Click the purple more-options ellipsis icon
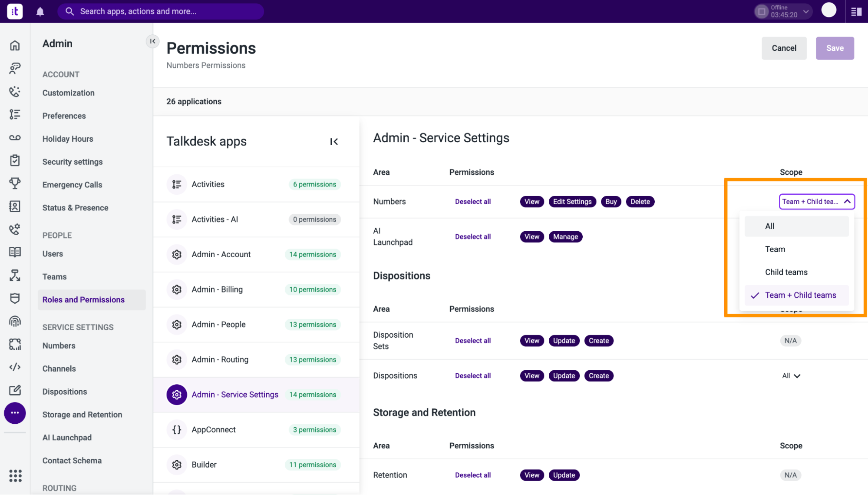 (15, 413)
